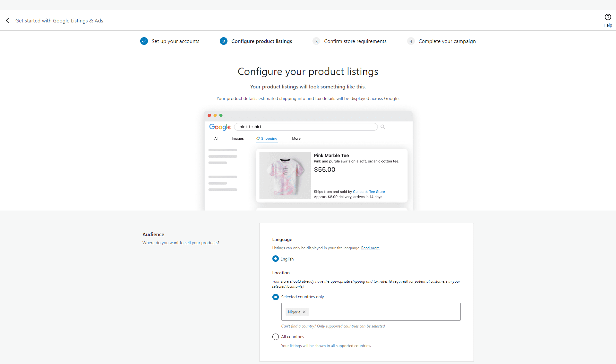Click the More tab in the search preview
This screenshot has width=616, height=364.
point(296,138)
